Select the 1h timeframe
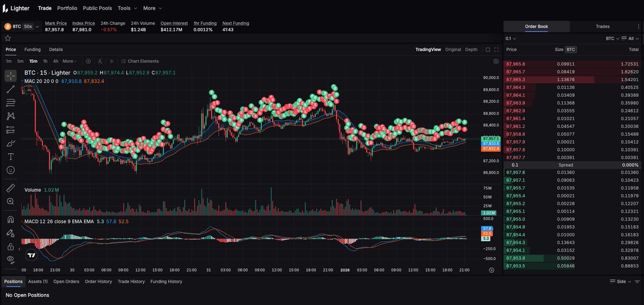Image resolution: width=644 pixels, height=305 pixels. tap(45, 61)
